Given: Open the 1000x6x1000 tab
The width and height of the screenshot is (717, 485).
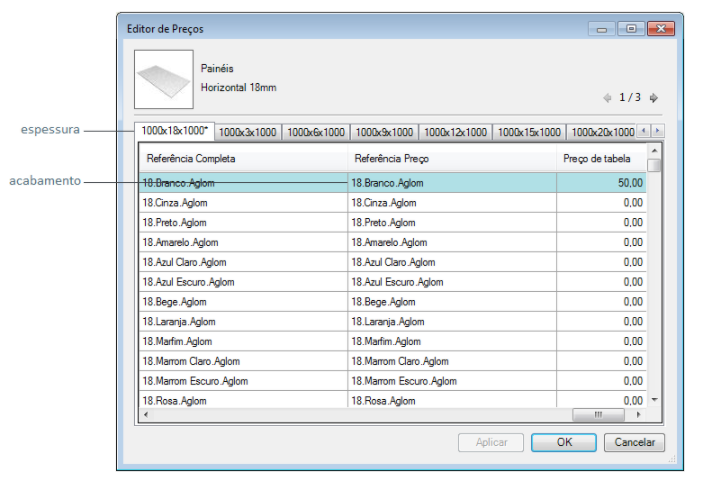Looking at the screenshot, I should click(x=316, y=132).
